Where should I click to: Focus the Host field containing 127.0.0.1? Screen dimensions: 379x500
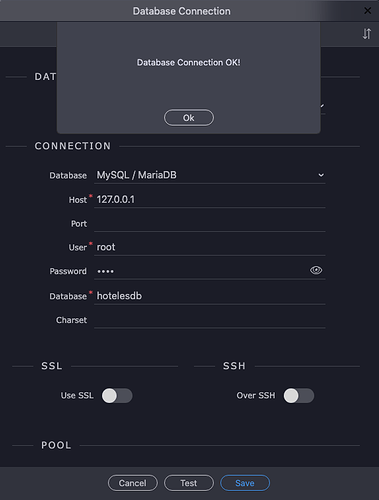point(210,200)
